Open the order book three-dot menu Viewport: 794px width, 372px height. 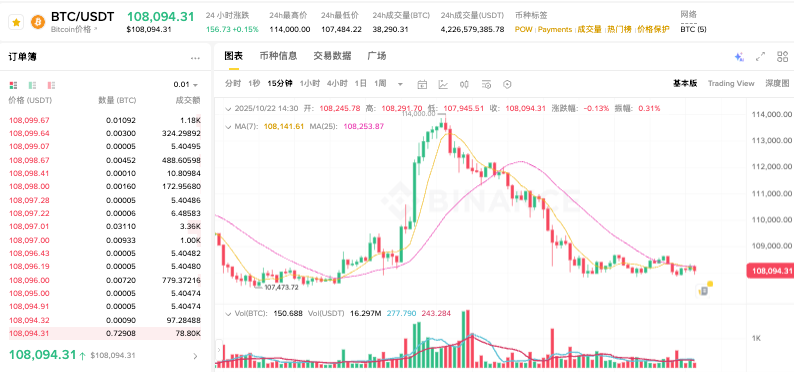[x=195, y=58]
